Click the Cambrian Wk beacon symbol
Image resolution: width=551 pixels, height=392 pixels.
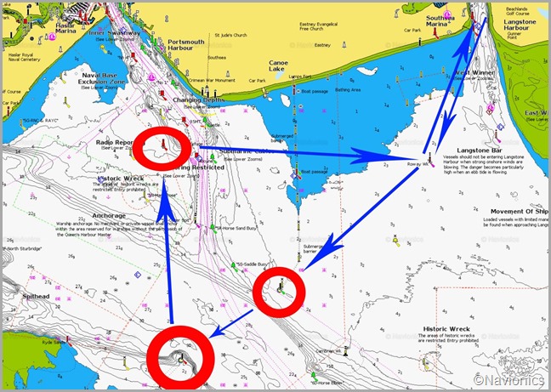(x=346, y=351)
